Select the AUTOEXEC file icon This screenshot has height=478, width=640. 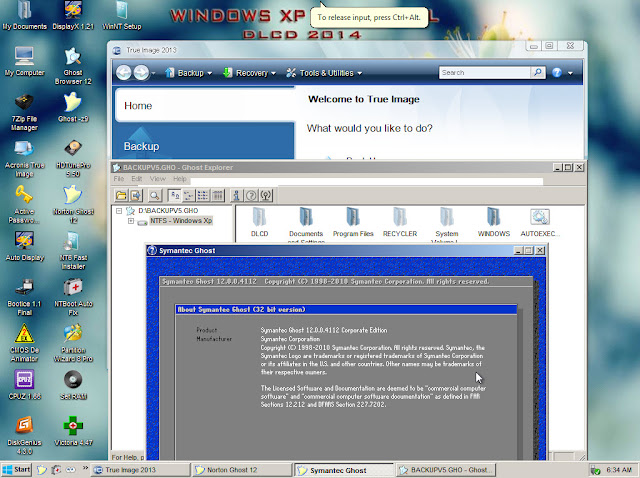[540, 222]
